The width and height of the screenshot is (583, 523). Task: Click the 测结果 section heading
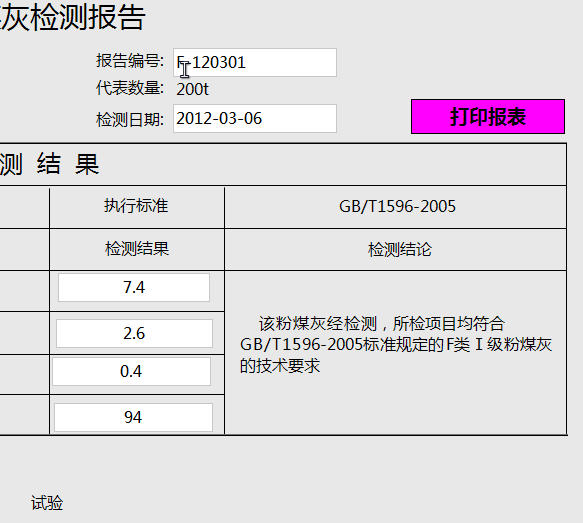click(x=49, y=164)
